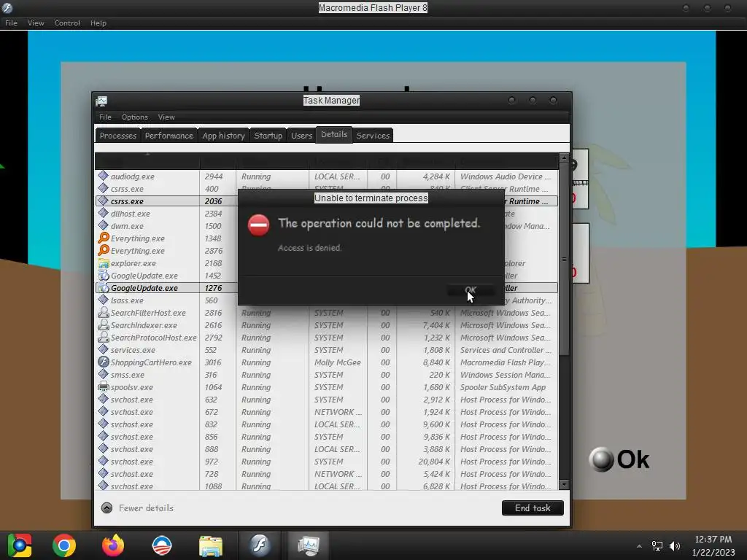This screenshot has width=747, height=560.
Task: Select the svchost.exe row with PID 1088
Action: pyautogui.click(x=326, y=486)
